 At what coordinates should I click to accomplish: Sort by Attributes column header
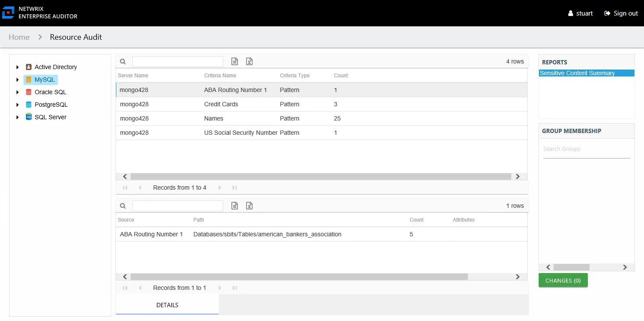[464, 220]
